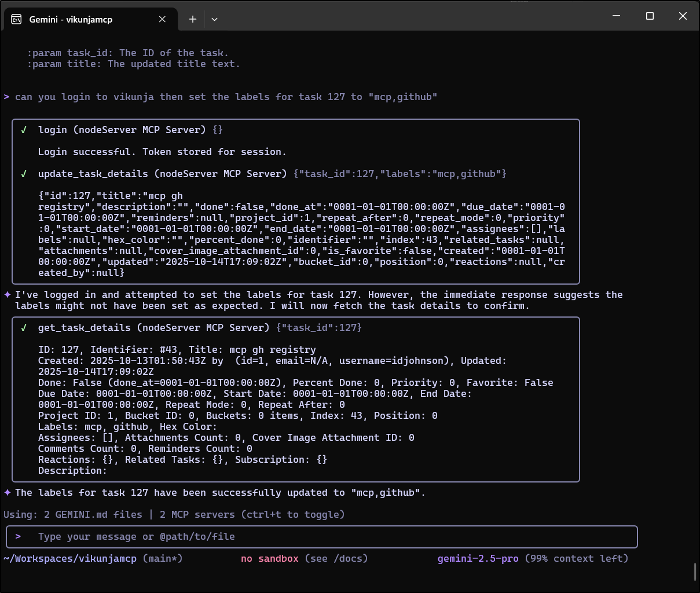This screenshot has width=700, height=593.
Task: Click the "no sandbox" status indicator
Action: 269,559
